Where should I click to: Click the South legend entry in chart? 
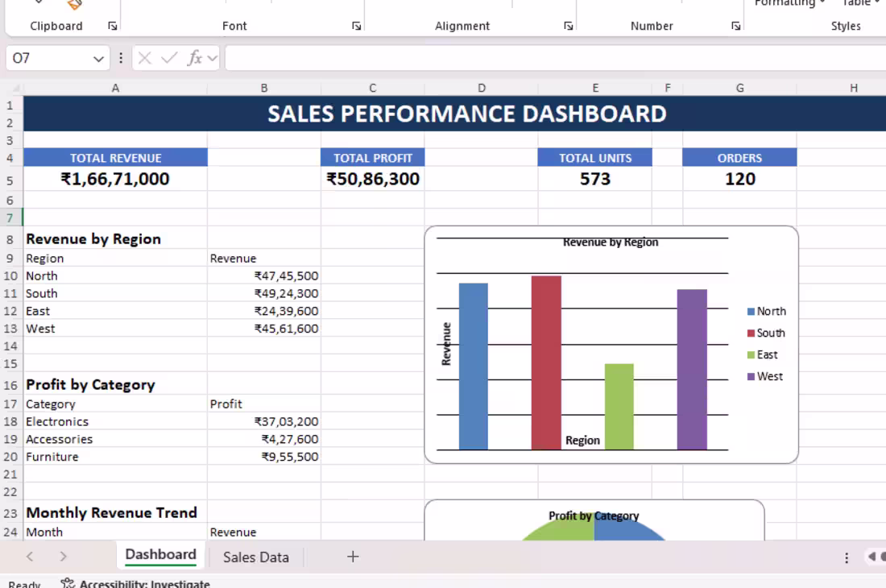[766, 333]
